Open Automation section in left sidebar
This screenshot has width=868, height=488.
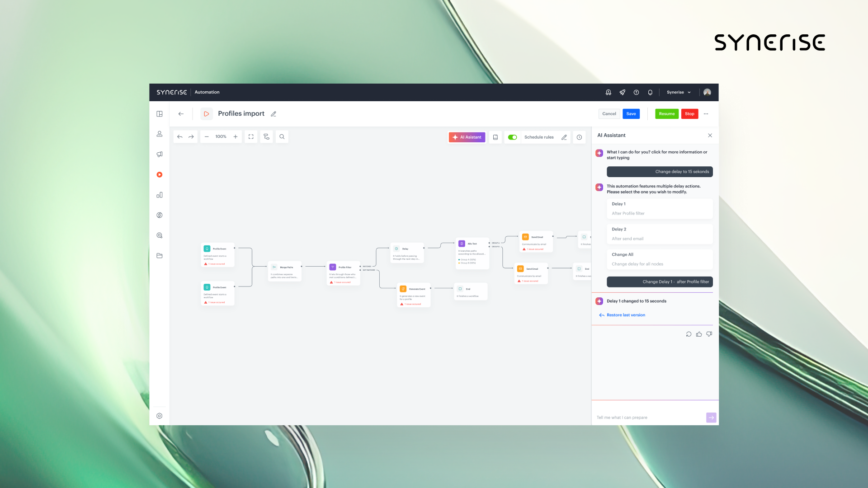[160, 175]
